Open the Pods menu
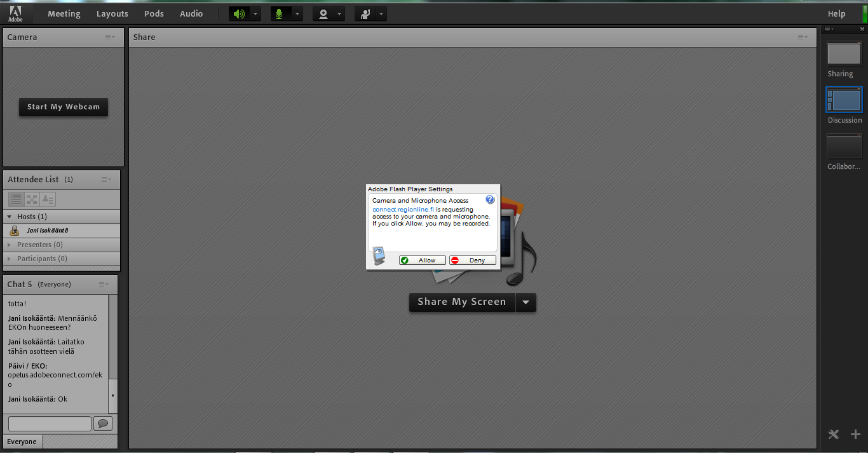Screen dimensions: 868x453 click(154, 13)
